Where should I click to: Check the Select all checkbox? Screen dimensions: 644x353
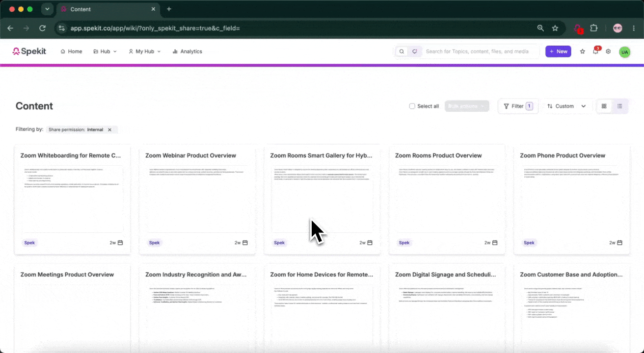click(412, 106)
